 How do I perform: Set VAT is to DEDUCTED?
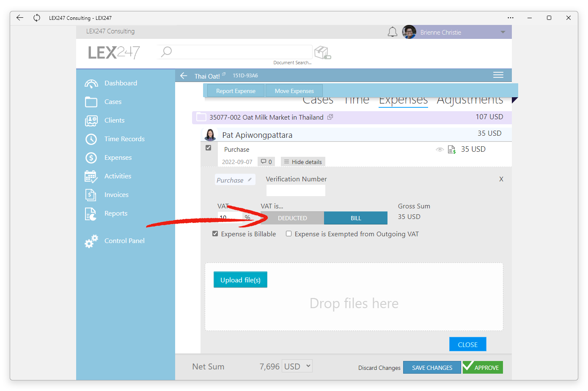[292, 218]
